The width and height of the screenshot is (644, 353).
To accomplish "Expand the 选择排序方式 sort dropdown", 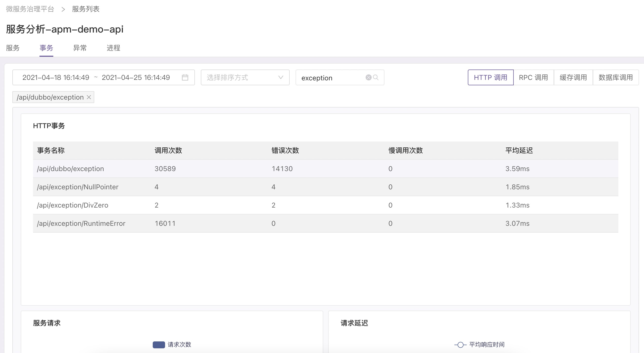I will click(x=245, y=77).
